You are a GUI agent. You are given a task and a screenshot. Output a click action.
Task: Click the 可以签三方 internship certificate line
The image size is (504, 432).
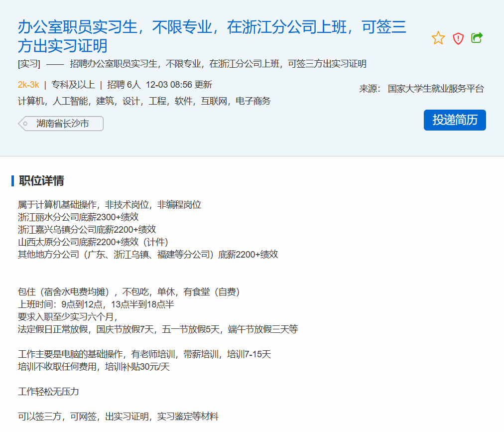(x=118, y=417)
